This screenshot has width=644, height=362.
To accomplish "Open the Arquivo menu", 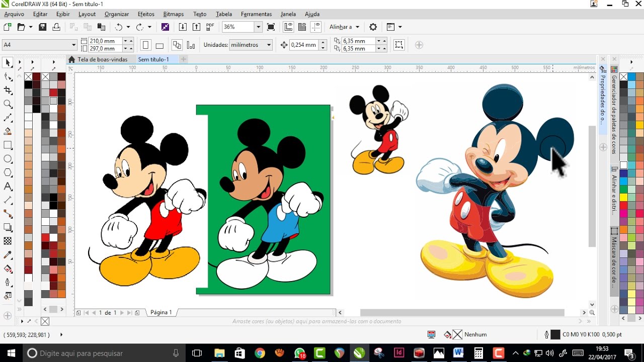I will pyautogui.click(x=14, y=14).
